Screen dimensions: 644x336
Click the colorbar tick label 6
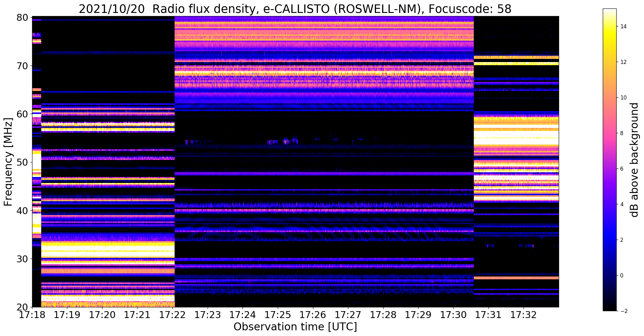tap(621, 169)
